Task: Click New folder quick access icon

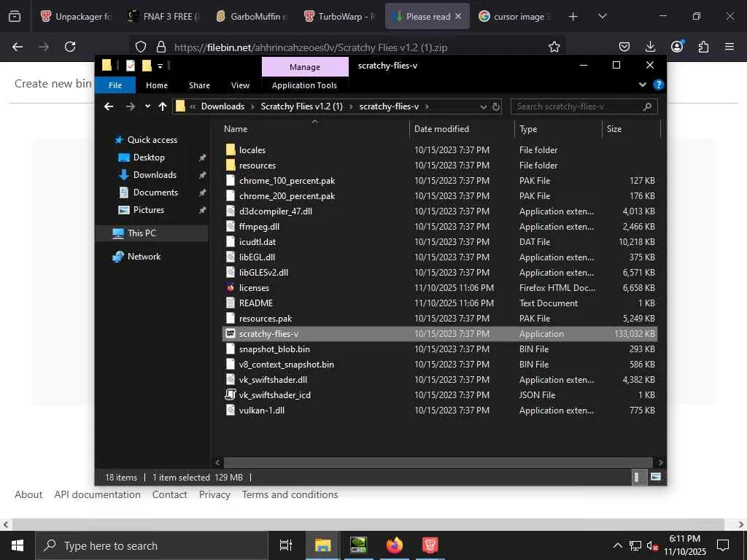Action: pyautogui.click(x=147, y=66)
